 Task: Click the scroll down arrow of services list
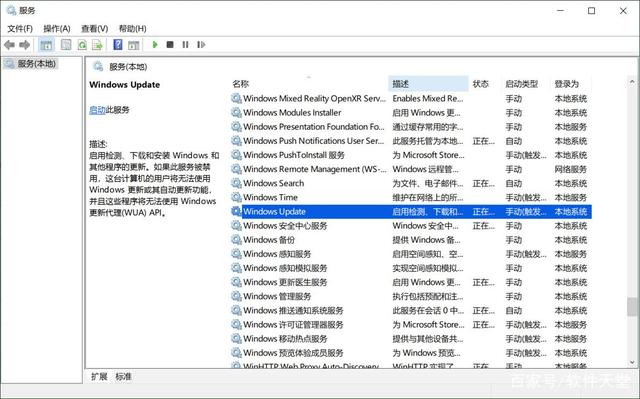pos(632,362)
